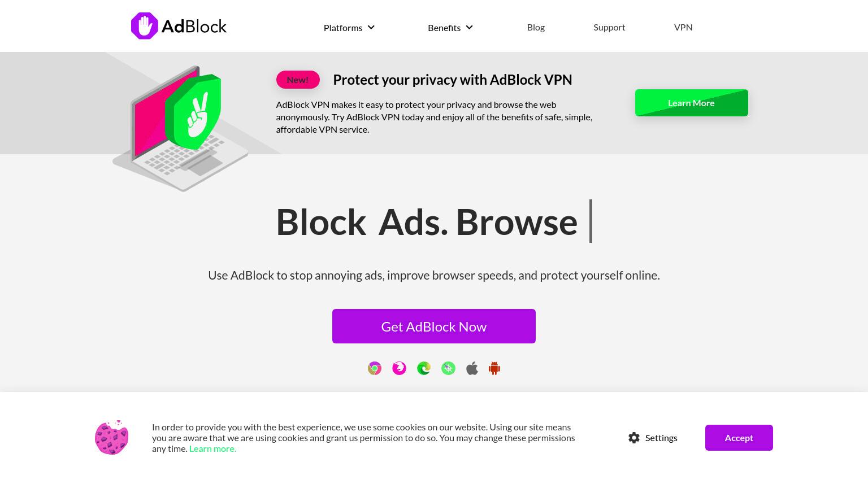Click the laptop shield VPN illustration
Image resolution: width=868 pixels, height=488 pixels.
[x=181, y=128]
